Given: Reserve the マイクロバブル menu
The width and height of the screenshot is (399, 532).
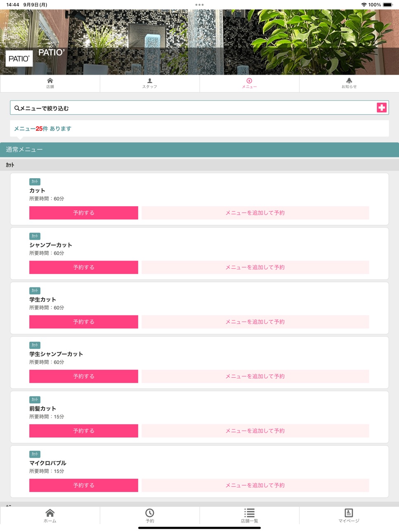Looking at the screenshot, I should (x=84, y=485).
